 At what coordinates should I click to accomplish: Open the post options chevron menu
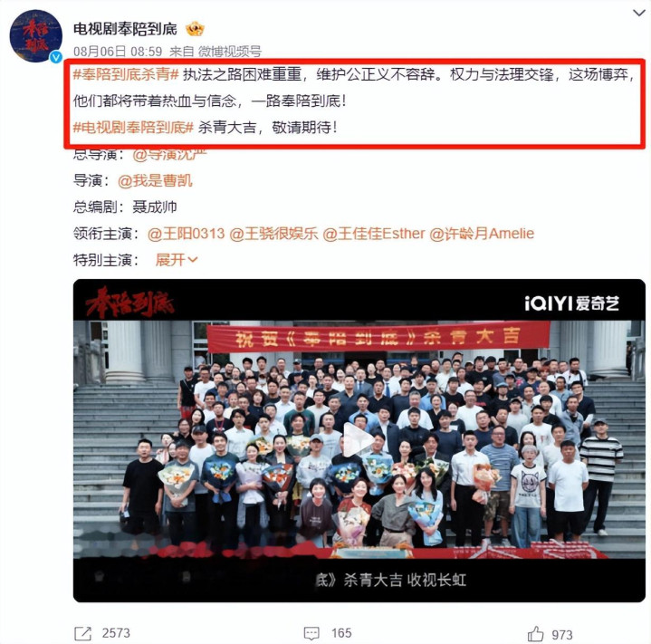639,13
